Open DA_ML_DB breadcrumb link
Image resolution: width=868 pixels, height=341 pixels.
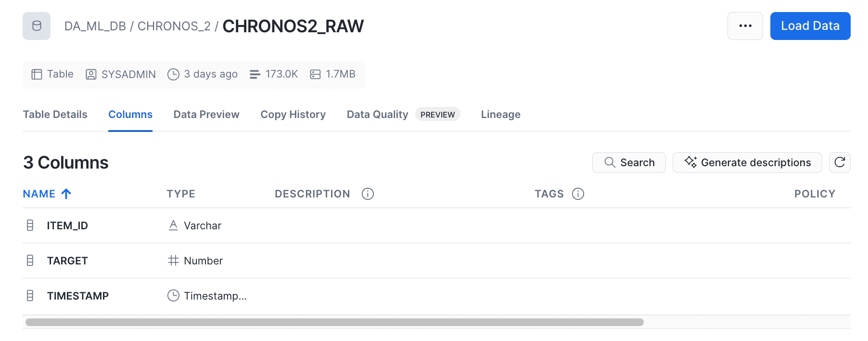[x=95, y=26]
